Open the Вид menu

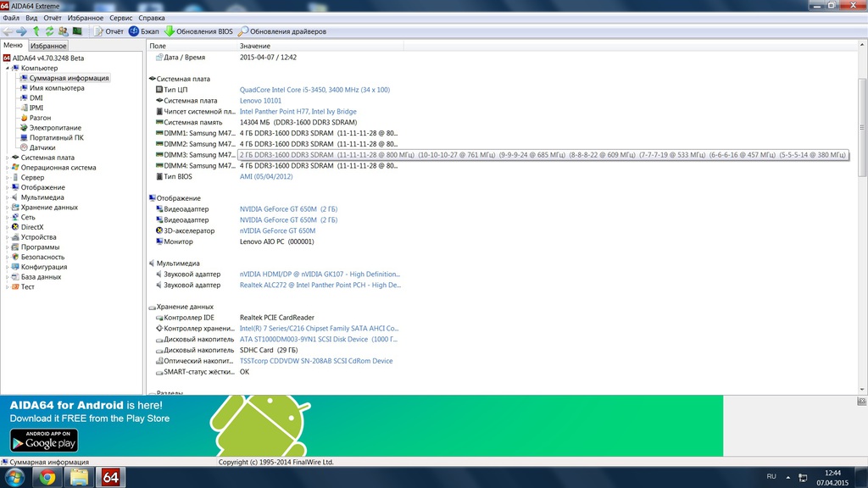click(x=31, y=18)
